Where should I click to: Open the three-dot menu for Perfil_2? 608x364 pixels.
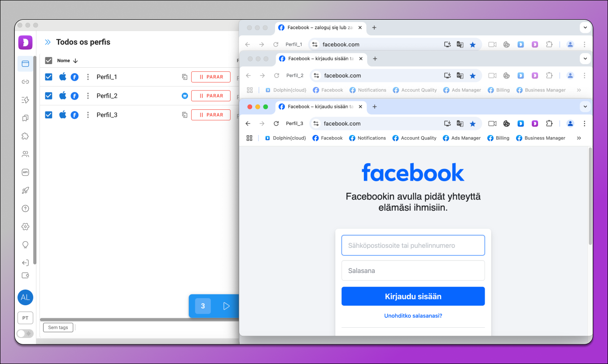coord(88,96)
